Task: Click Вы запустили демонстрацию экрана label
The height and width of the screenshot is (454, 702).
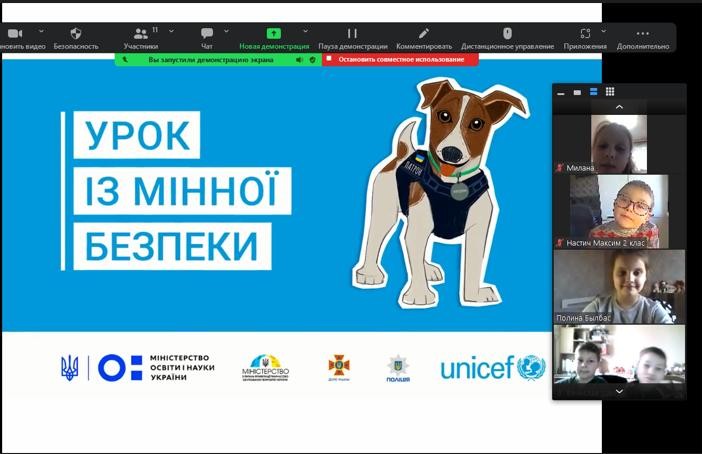Action: (x=211, y=60)
